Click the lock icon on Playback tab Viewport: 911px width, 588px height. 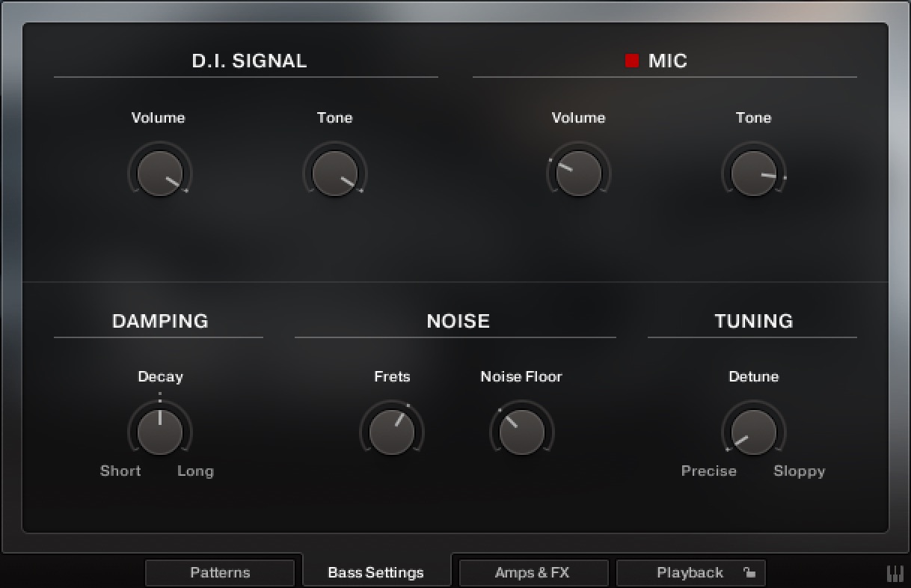click(x=749, y=573)
